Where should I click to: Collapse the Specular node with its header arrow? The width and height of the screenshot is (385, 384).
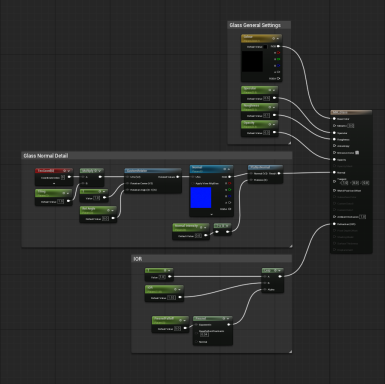[274, 90]
